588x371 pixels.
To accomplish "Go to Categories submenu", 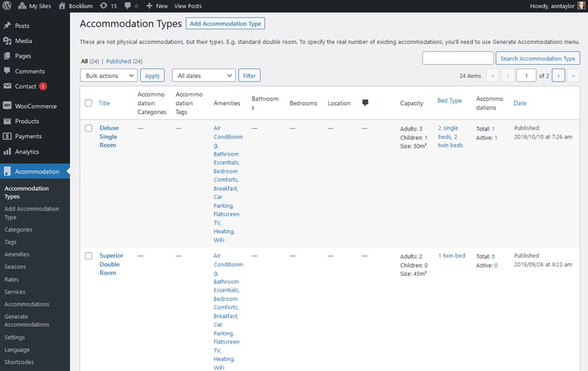I will click(18, 229).
